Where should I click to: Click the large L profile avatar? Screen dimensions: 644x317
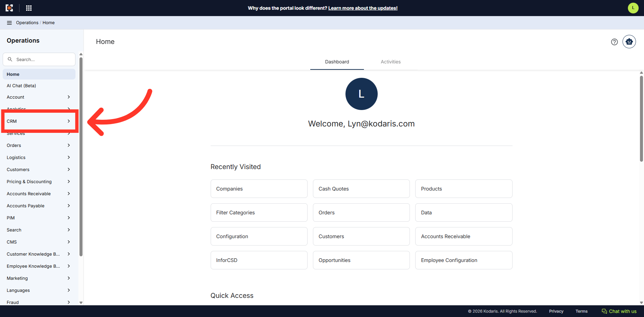[x=361, y=94]
